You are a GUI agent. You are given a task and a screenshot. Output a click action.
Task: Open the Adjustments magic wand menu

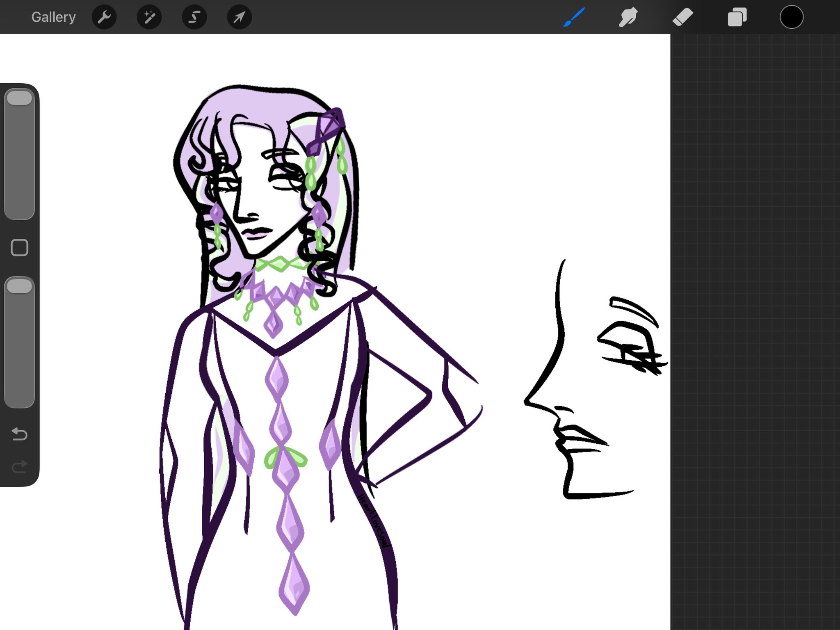[149, 17]
